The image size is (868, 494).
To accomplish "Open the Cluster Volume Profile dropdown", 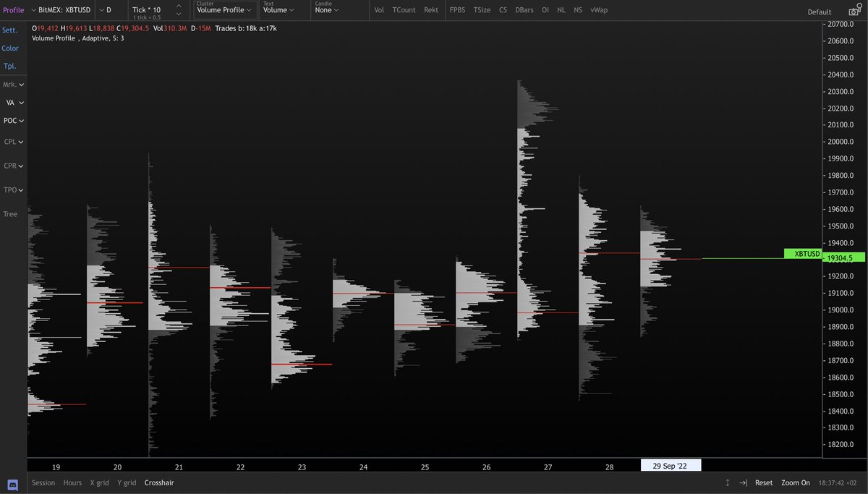I will tap(221, 10).
